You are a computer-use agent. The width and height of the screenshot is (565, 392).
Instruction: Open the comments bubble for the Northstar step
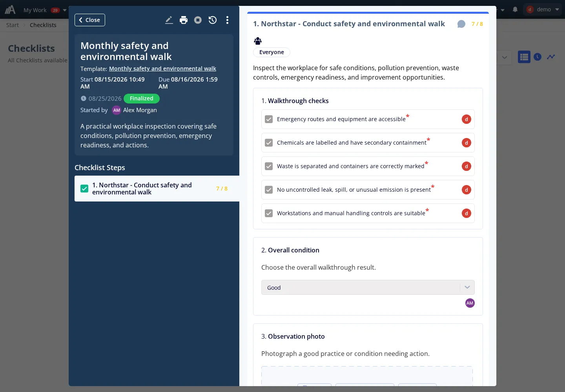[461, 24]
